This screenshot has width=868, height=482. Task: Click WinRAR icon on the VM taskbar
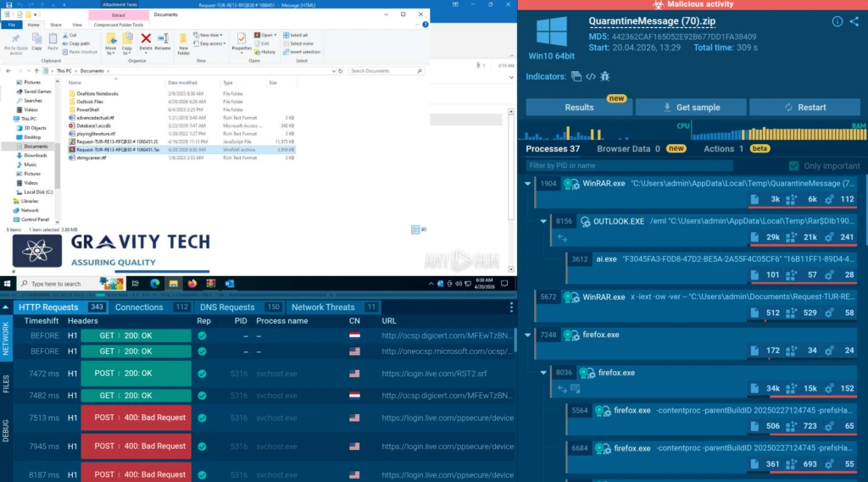pyautogui.click(x=211, y=283)
